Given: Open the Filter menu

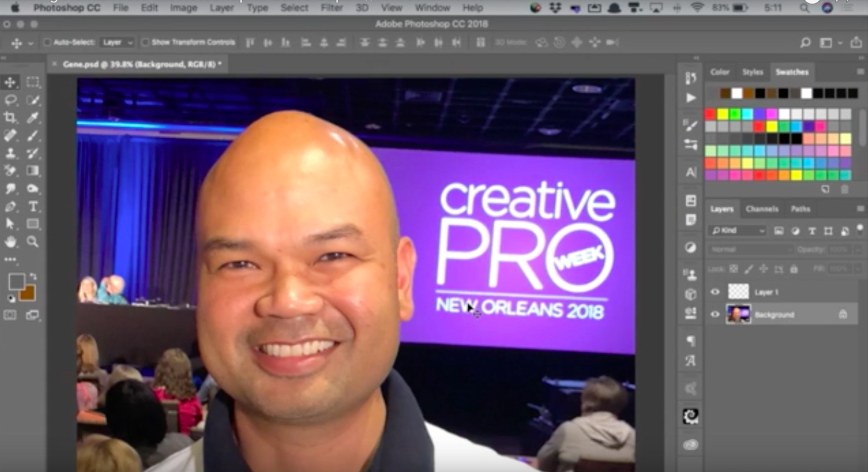Looking at the screenshot, I should click(x=332, y=8).
